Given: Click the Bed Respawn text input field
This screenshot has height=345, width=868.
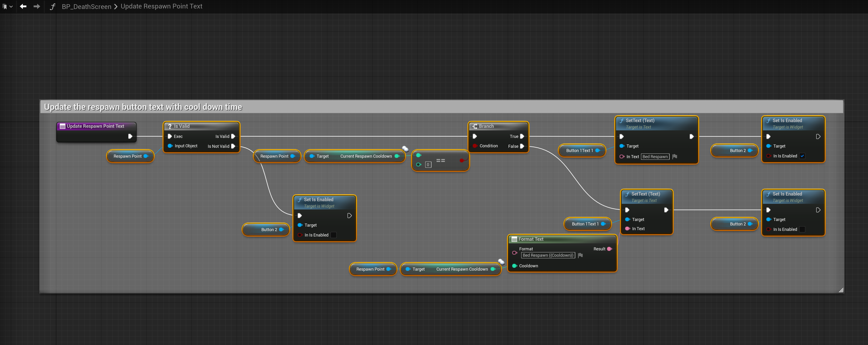Looking at the screenshot, I should pyautogui.click(x=655, y=157).
